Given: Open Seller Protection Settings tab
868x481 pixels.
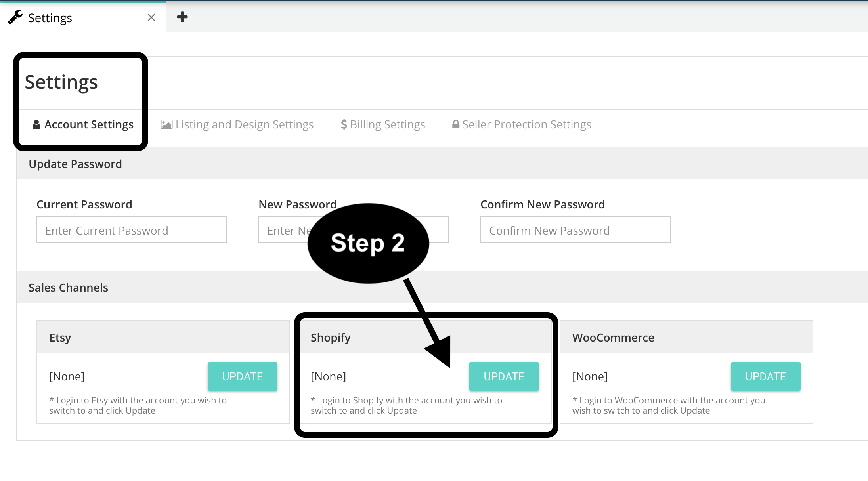Looking at the screenshot, I should pyautogui.click(x=526, y=124).
